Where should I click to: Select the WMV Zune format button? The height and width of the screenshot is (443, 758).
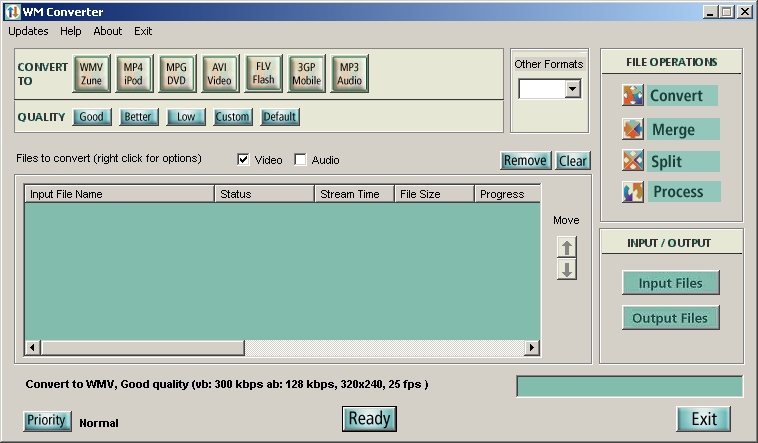click(91, 74)
